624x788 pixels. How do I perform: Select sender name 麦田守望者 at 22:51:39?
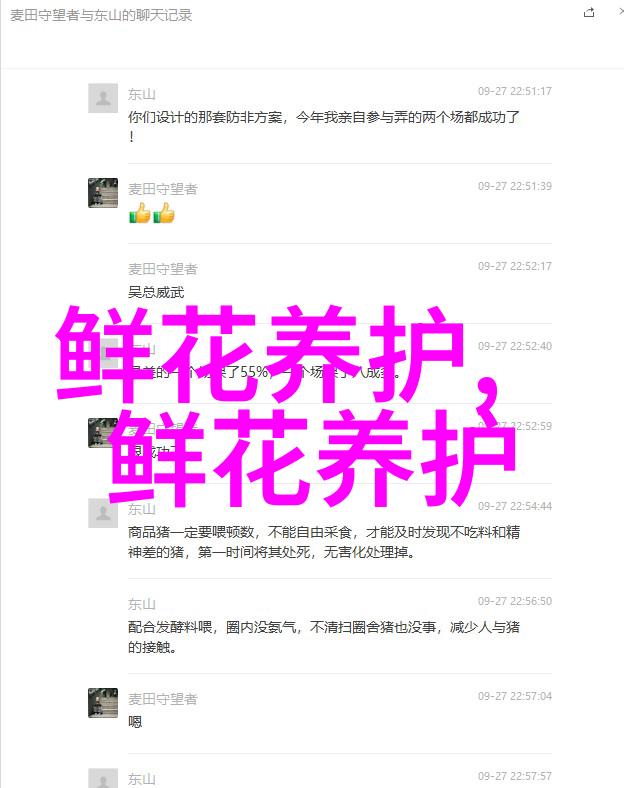point(163,189)
